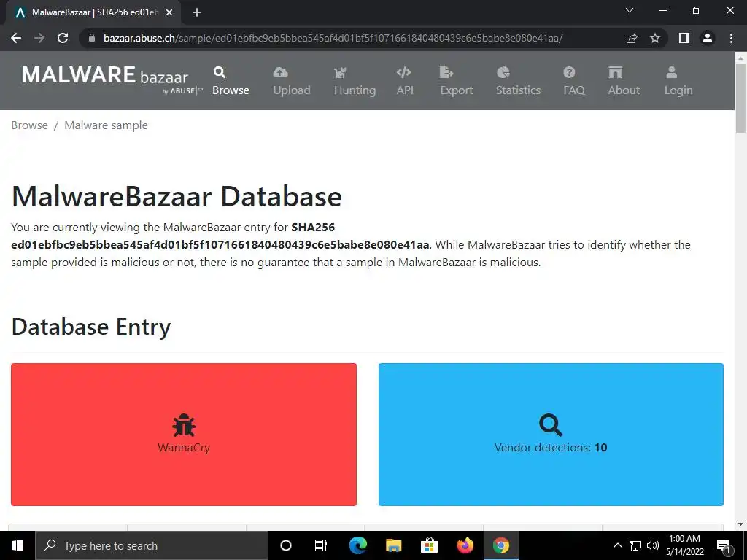This screenshot has width=747, height=560.
Task: Open Microsoft Store from taskbar
Action: tap(429, 545)
